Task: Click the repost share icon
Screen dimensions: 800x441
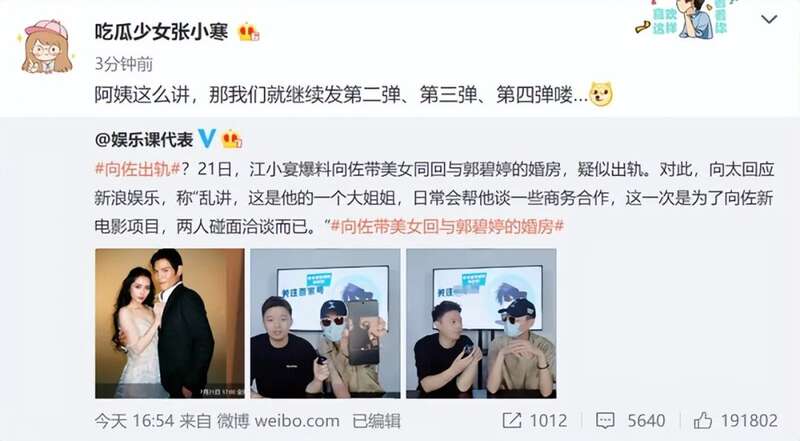Action: tap(512, 421)
